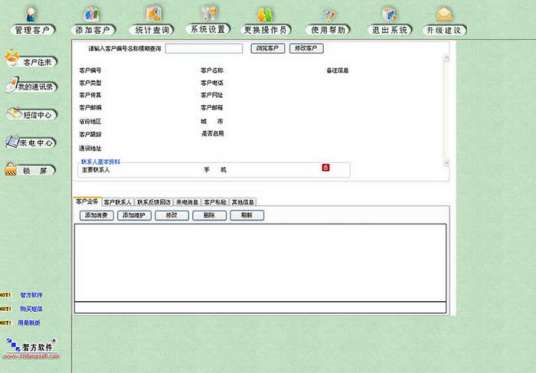Open 客户往来 in left sidebar
This screenshot has width=536, height=373.
coord(31,59)
